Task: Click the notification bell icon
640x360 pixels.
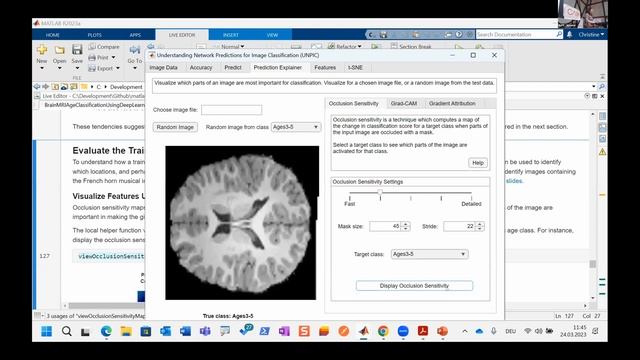Action: [x=569, y=35]
